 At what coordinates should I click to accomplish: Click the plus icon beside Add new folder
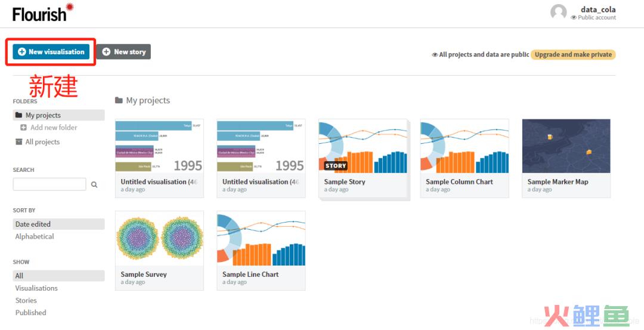[23, 127]
